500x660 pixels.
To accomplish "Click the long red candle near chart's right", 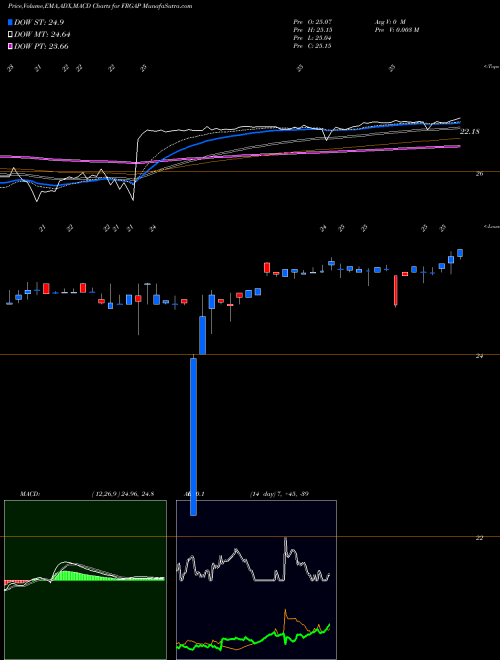I will coord(396,290).
